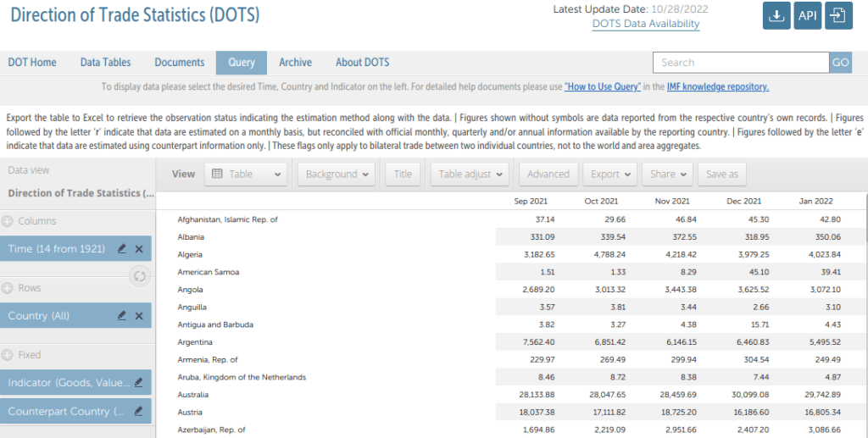Edit the Time column dimension pencil icon
868x438 pixels.
(122, 249)
